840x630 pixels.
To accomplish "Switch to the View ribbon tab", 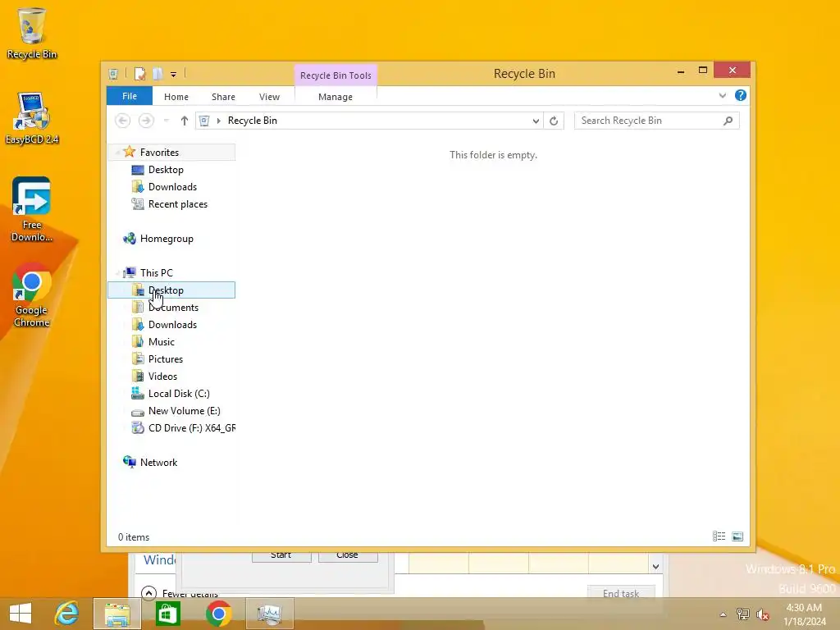I will click(269, 97).
